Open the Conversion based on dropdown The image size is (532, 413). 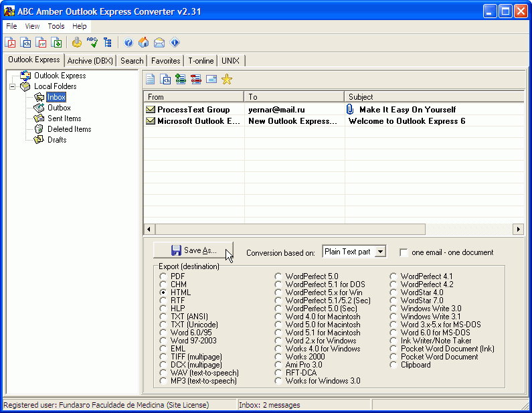point(380,252)
